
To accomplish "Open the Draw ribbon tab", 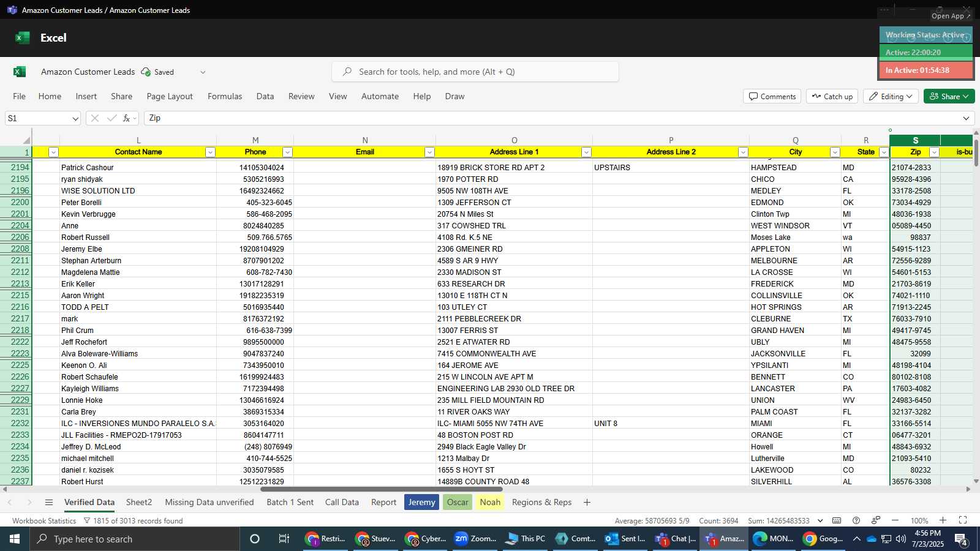I will point(454,96).
